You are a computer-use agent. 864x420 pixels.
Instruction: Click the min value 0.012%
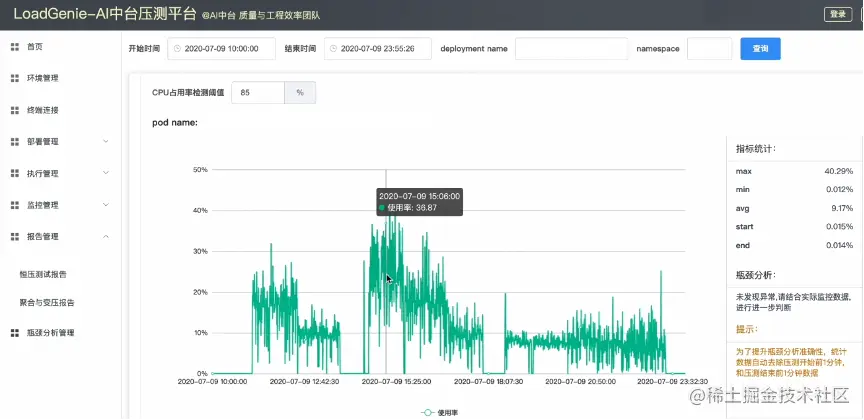tap(840, 190)
